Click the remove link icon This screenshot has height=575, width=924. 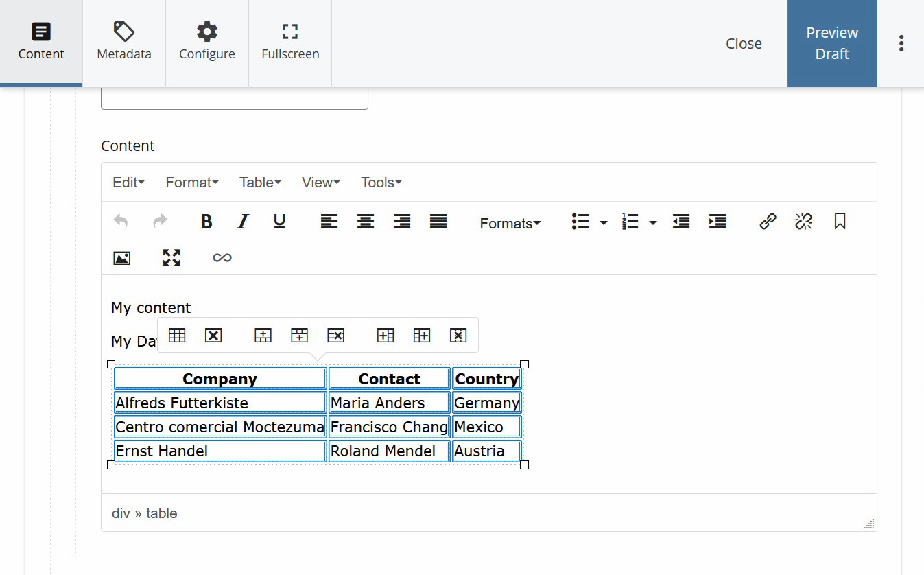point(803,222)
